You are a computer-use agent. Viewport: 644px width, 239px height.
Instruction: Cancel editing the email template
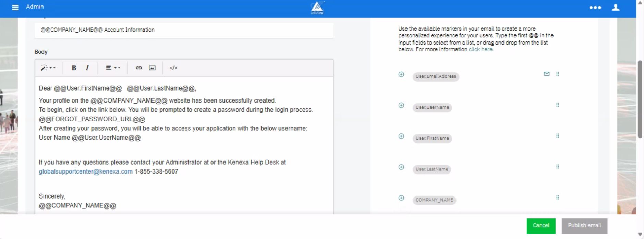pyautogui.click(x=541, y=226)
